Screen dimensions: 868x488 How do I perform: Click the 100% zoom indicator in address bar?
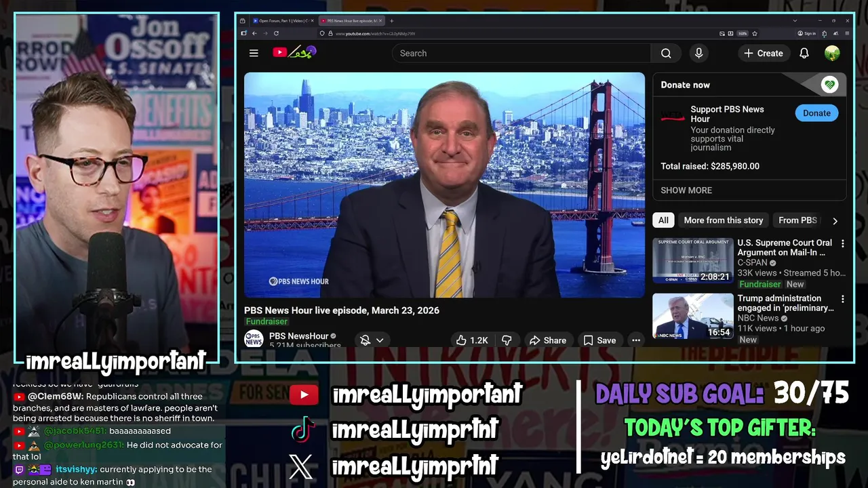[743, 33]
